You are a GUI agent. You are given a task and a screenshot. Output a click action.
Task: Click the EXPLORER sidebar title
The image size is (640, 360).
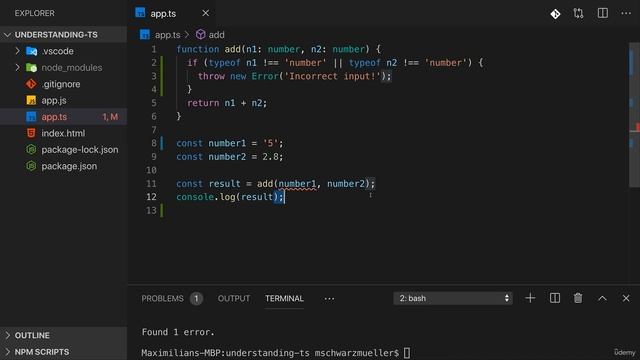tap(35, 13)
